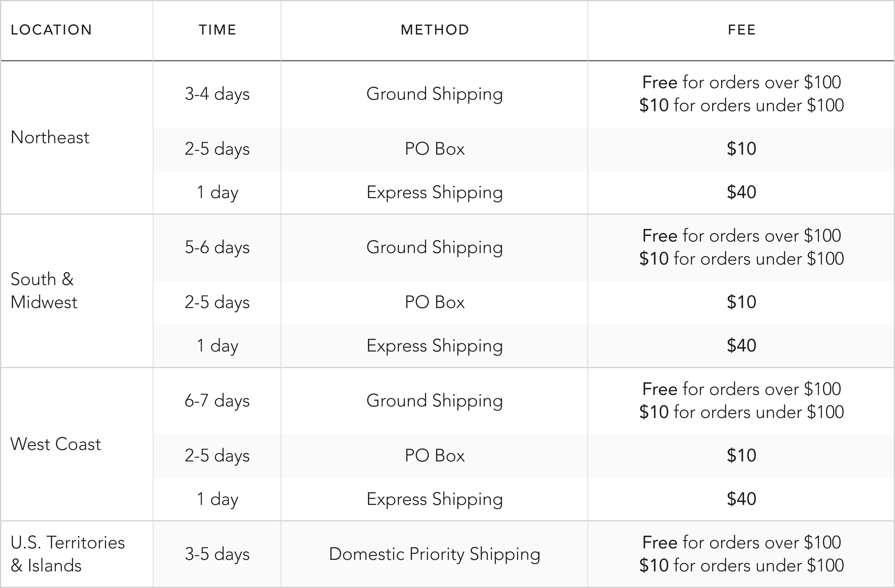Select the Northeast location cell
This screenshot has height=588, width=895.
tap(50, 137)
